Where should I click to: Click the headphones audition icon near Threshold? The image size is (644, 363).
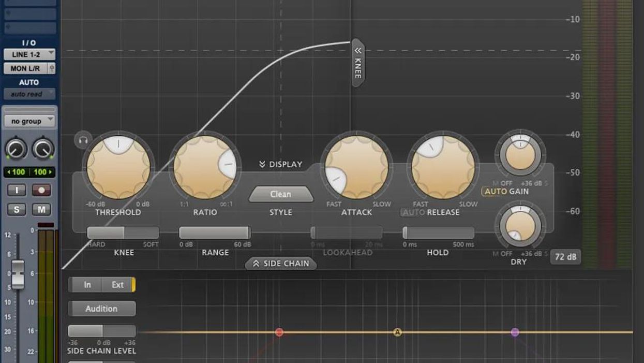pos(83,140)
